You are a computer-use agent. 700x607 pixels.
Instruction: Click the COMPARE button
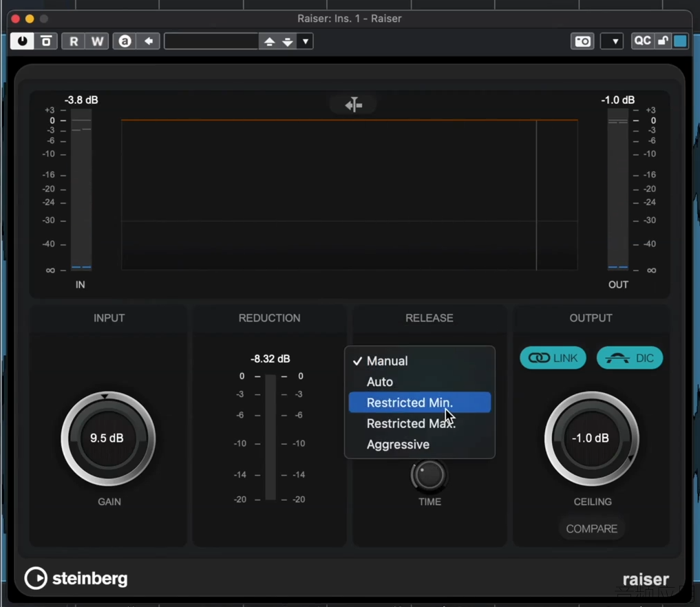(x=591, y=529)
